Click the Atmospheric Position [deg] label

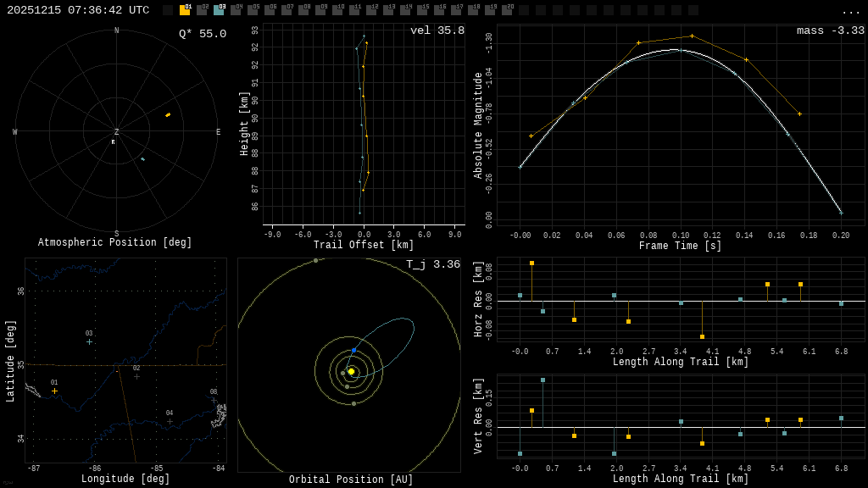[x=114, y=242]
